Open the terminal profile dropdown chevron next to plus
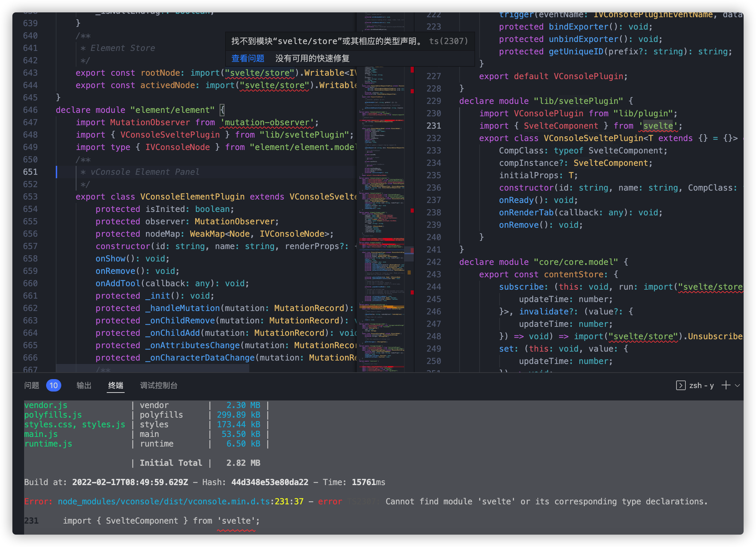This screenshot has height=547, width=756. click(x=737, y=385)
